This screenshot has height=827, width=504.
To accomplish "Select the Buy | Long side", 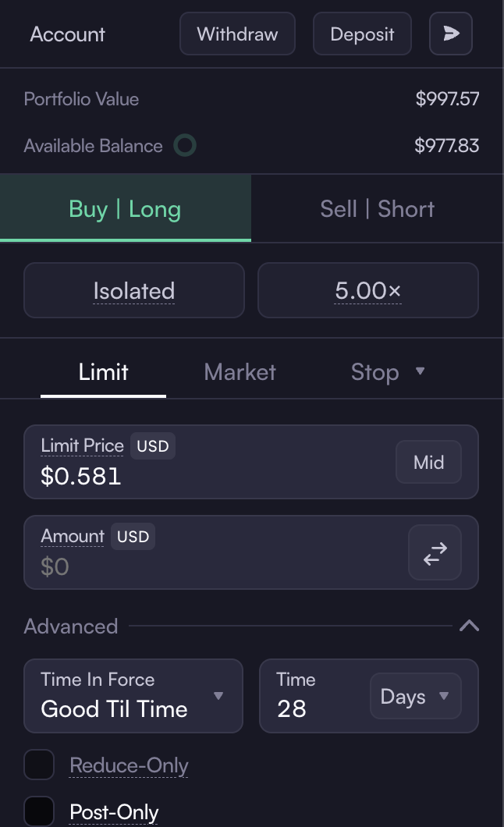I will pos(126,209).
